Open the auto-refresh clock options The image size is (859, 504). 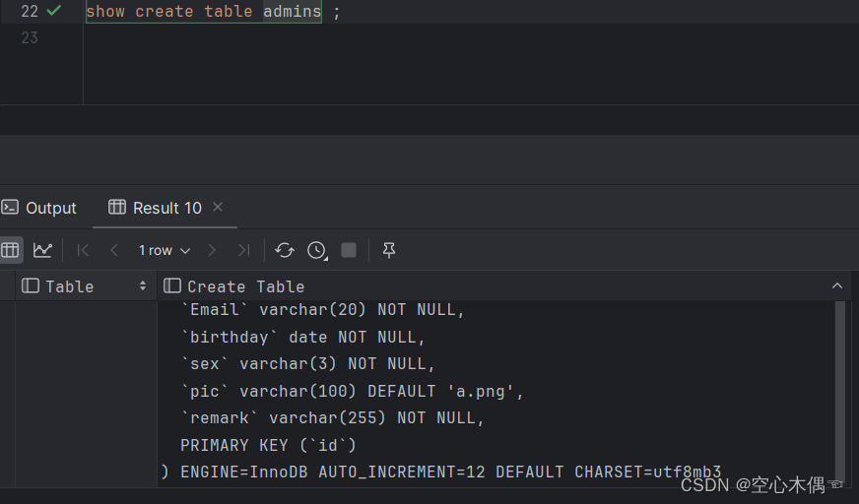(x=317, y=251)
